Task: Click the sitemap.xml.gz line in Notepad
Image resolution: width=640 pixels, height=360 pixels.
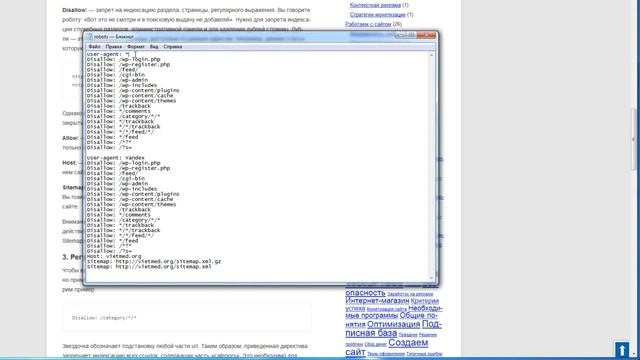Action: tap(154, 261)
